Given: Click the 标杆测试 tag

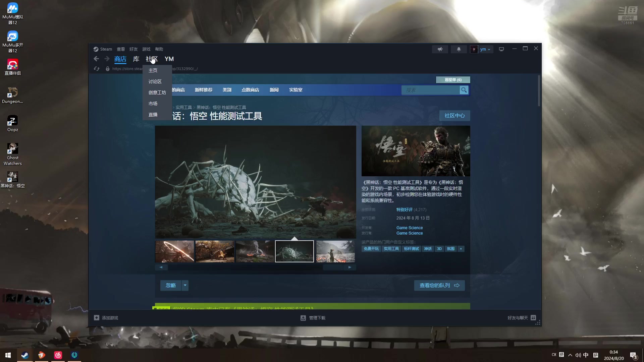Looking at the screenshot, I should click(412, 249).
